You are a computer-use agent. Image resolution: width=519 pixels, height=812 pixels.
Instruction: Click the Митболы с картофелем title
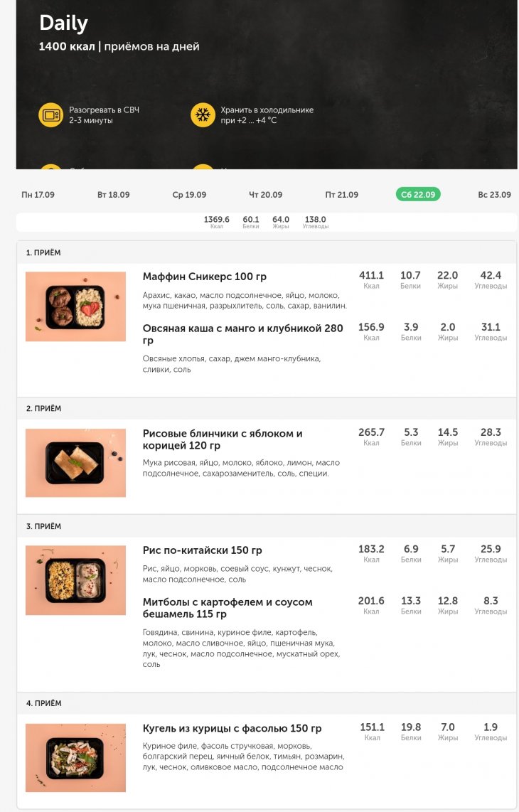(228, 608)
